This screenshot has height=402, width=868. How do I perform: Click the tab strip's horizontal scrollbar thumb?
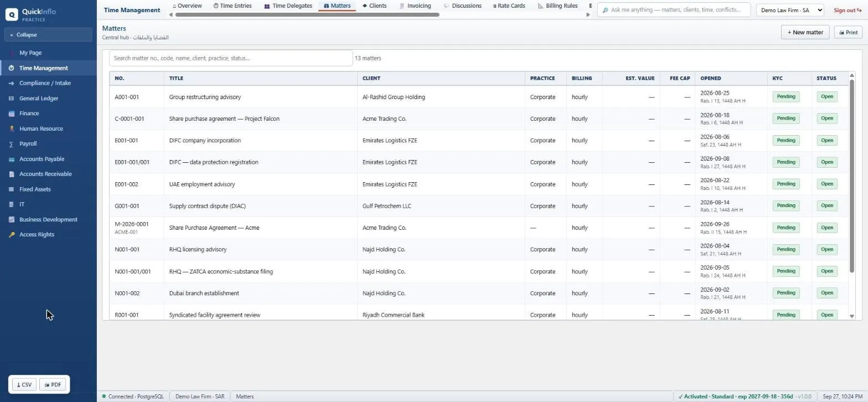pos(307,15)
